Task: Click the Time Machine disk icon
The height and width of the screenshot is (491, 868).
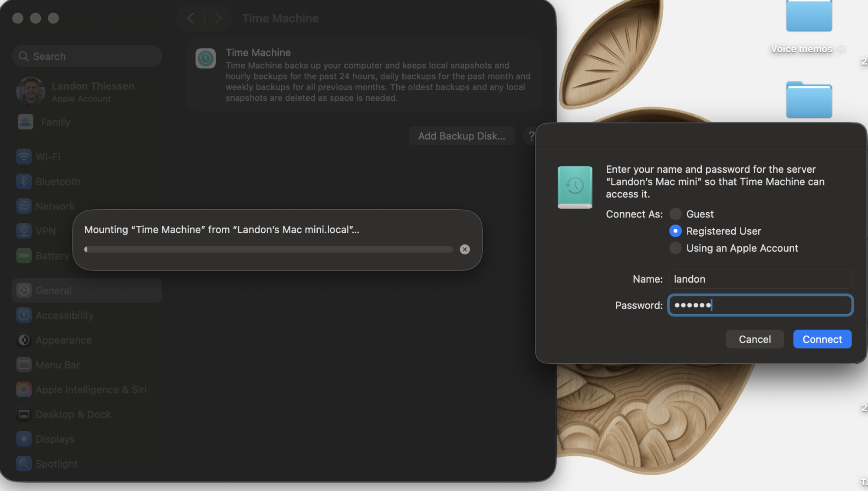Action: 575,187
